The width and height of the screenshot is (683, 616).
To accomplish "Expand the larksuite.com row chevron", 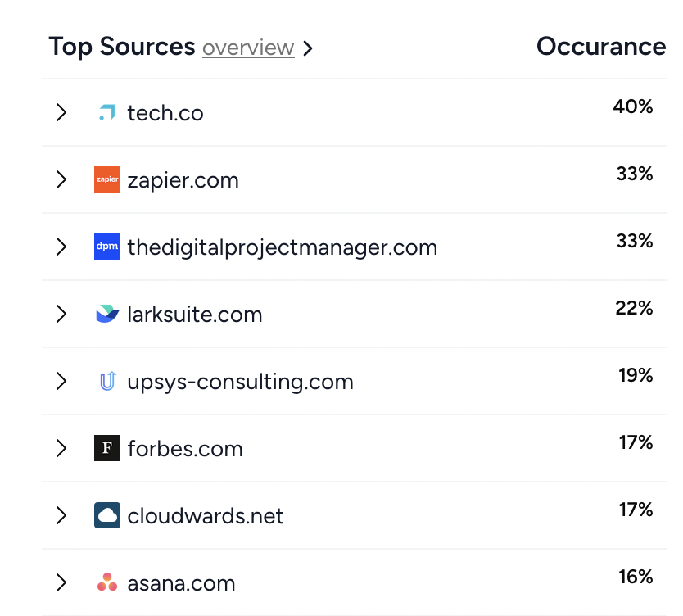I will 61,314.
